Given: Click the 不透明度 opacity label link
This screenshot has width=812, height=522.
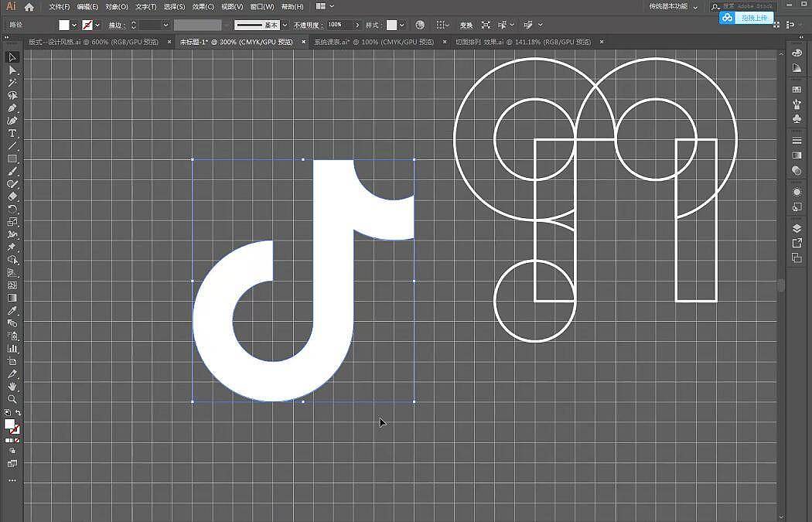Looking at the screenshot, I should 308,25.
